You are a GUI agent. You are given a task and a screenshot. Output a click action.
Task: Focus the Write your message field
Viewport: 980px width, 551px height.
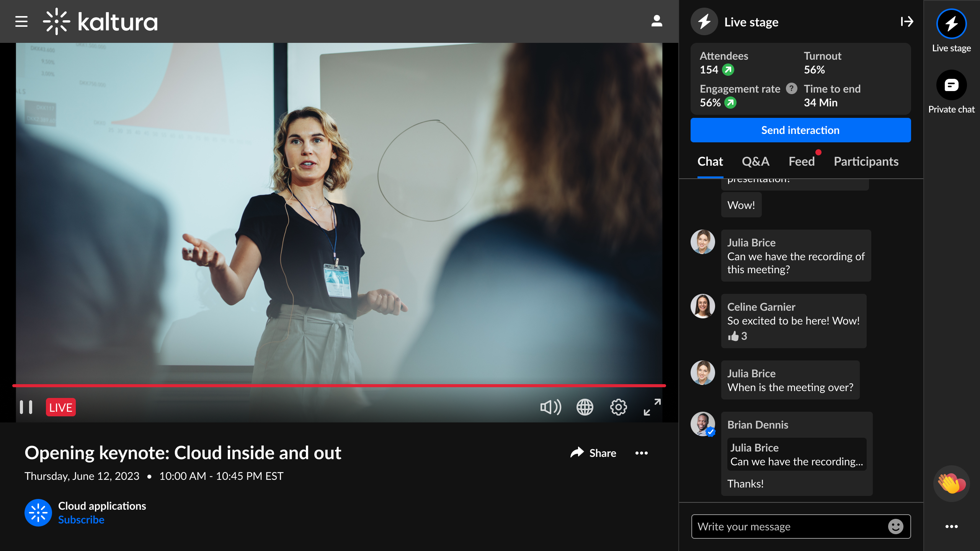pos(789,527)
